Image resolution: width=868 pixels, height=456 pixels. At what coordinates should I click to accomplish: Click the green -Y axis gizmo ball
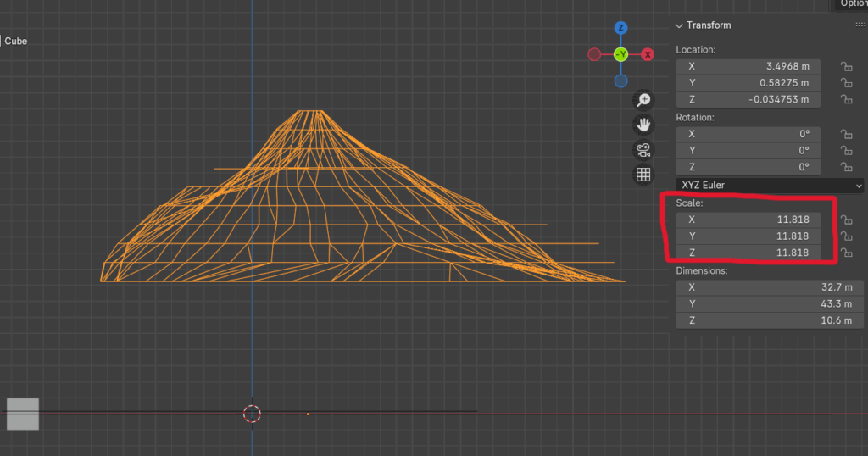point(620,54)
